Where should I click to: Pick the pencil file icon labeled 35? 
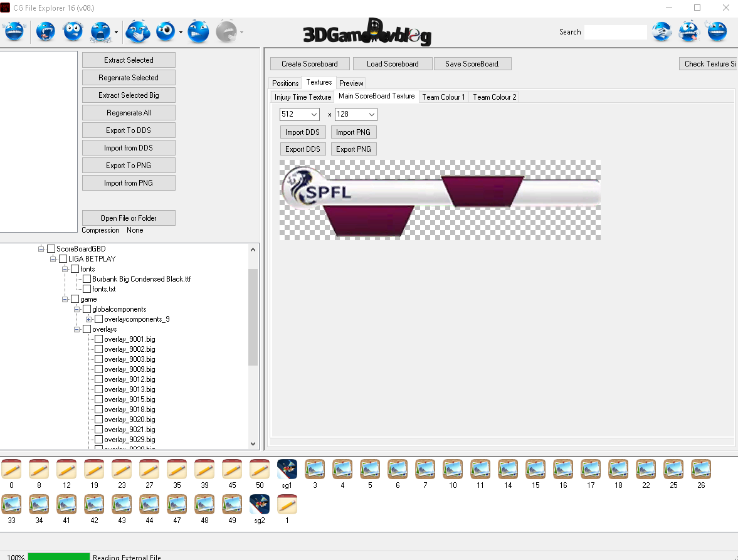point(177,469)
